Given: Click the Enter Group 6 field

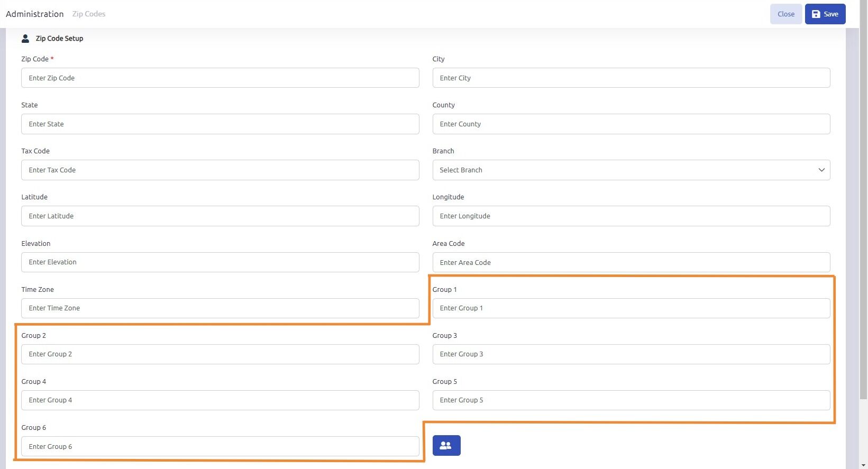Looking at the screenshot, I should point(220,447).
